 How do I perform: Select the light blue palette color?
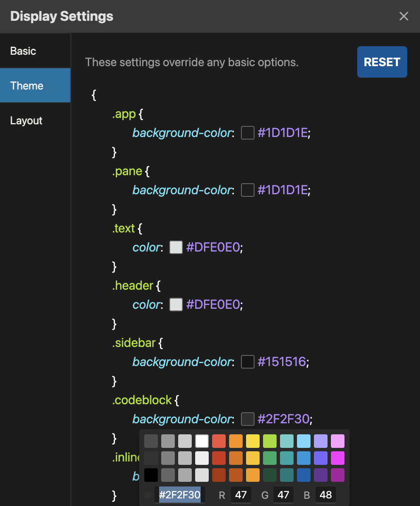(304, 441)
